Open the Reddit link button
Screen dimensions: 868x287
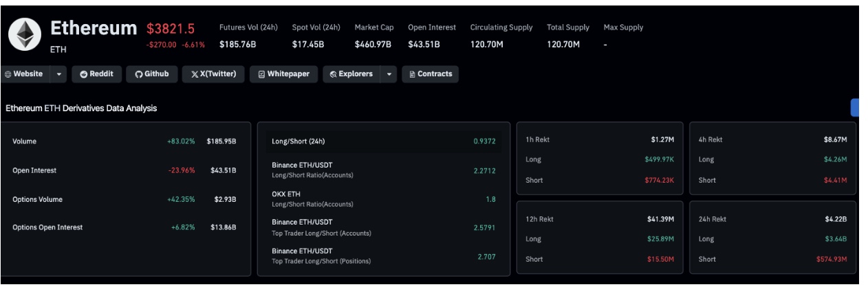click(x=96, y=74)
